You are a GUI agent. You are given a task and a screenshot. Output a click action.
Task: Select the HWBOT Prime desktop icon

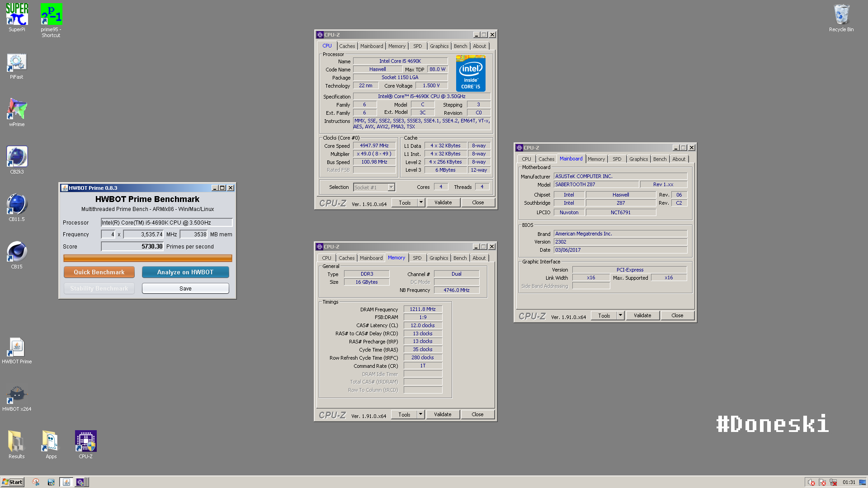point(17,351)
